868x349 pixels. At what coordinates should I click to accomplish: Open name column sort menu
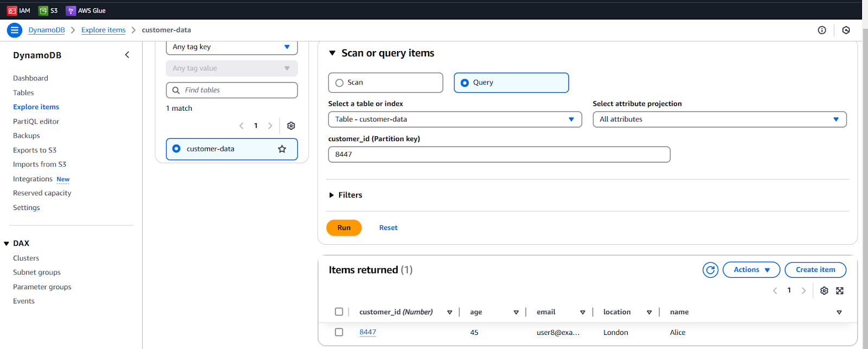pos(839,313)
